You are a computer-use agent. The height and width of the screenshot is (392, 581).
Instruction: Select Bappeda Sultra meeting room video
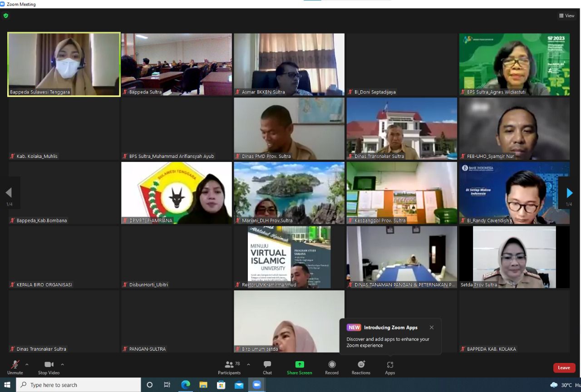177,64
